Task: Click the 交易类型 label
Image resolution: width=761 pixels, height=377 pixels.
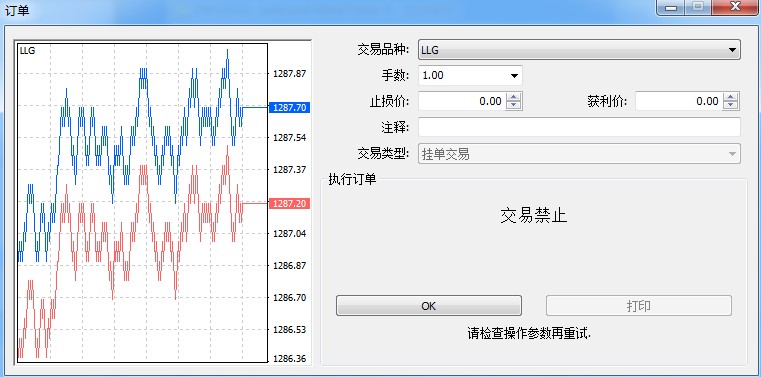Action: pos(384,154)
